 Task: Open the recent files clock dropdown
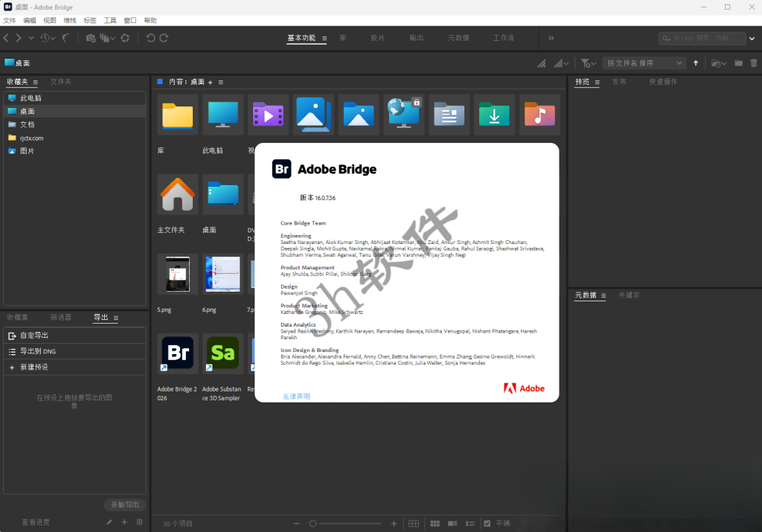(48, 38)
